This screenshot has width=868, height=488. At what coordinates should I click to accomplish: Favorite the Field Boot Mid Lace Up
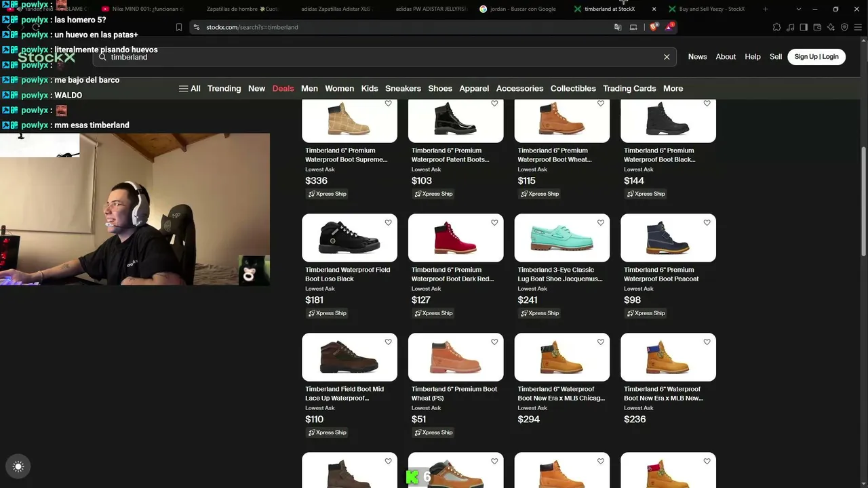(388, 342)
